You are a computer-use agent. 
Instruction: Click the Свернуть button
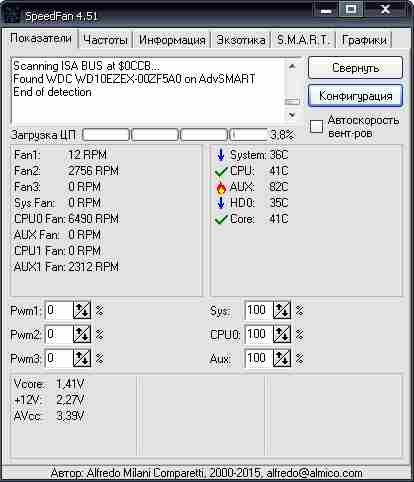pos(355,68)
